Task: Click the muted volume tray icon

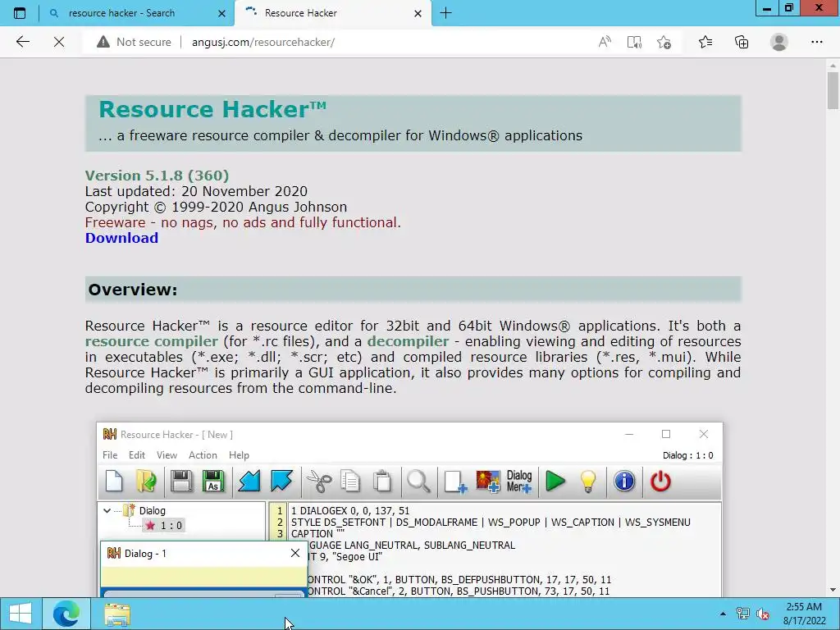Action: [763, 614]
